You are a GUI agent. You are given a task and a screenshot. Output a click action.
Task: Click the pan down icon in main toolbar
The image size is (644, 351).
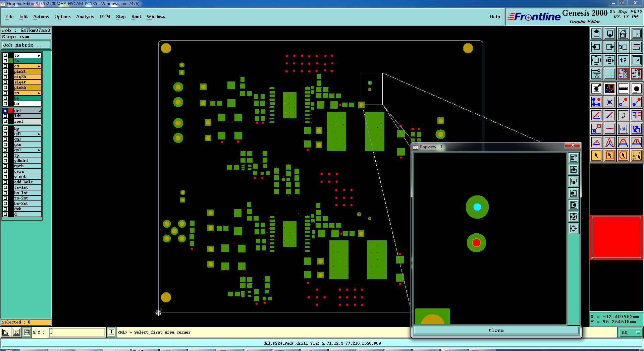(610, 34)
